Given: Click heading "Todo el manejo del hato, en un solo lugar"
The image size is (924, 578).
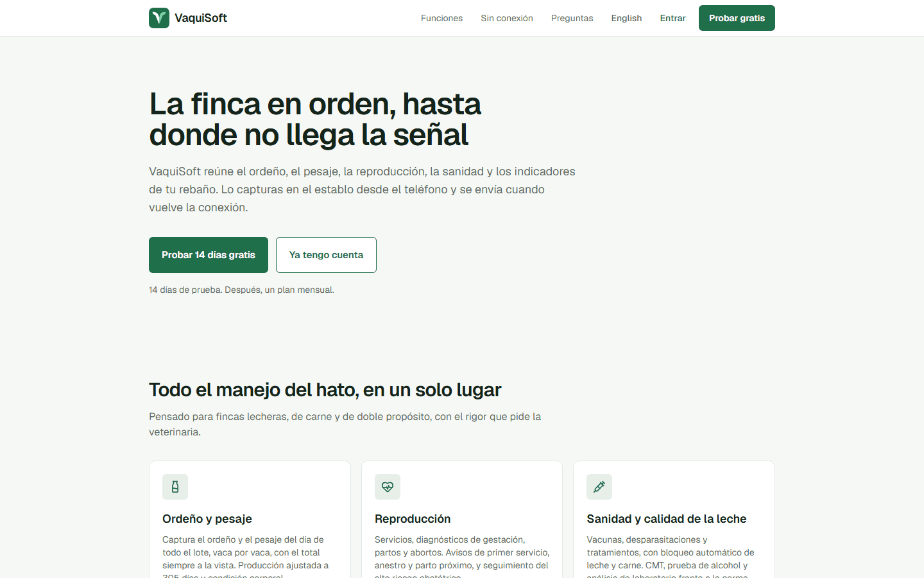Looking at the screenshot, I should click(325, 390).
